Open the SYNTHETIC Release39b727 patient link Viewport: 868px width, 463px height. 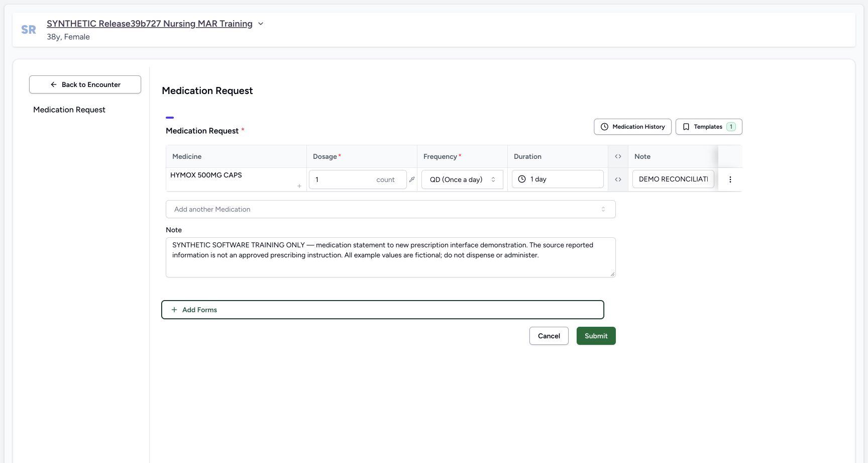150,24
